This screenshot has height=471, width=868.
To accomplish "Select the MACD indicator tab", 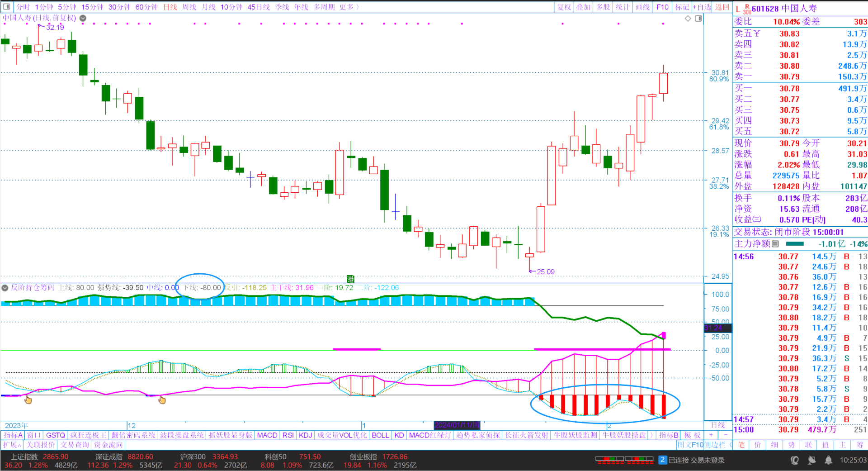I will [267, 435].
